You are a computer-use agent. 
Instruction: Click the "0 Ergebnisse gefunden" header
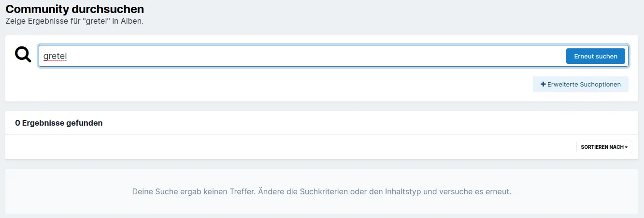[x=59, y=123]
